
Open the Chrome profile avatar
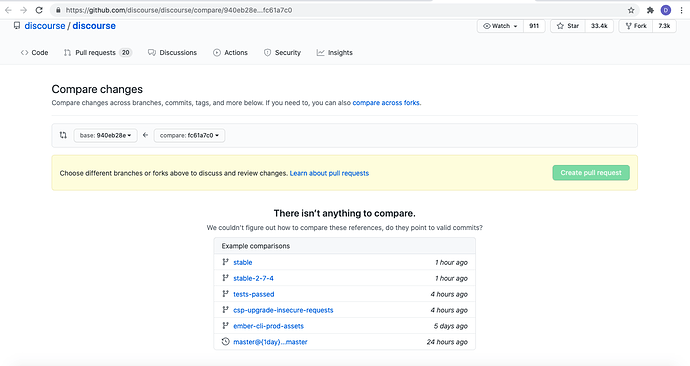click(666, 10)
